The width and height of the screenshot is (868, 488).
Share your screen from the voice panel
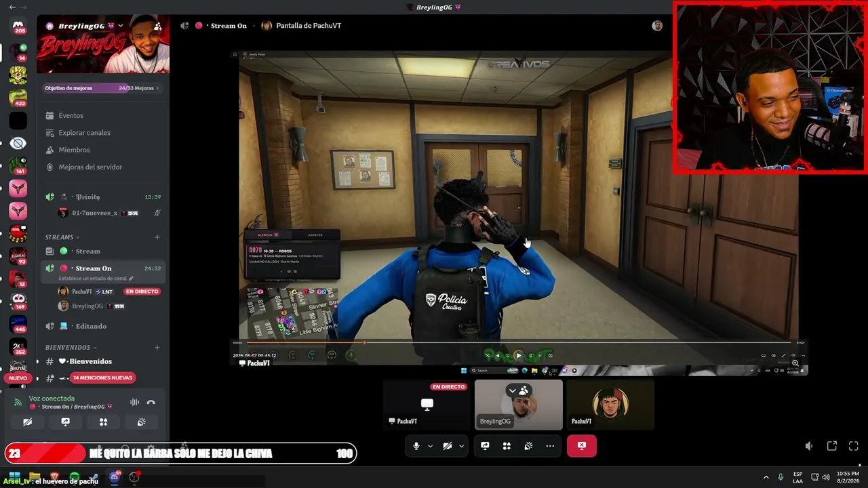[65, 422]
